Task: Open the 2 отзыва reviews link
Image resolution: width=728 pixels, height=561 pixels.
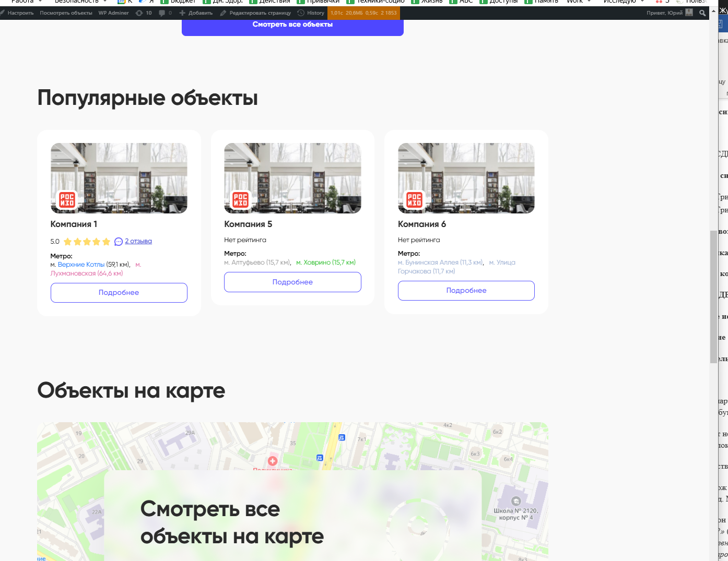Action: tap(138, 241)
